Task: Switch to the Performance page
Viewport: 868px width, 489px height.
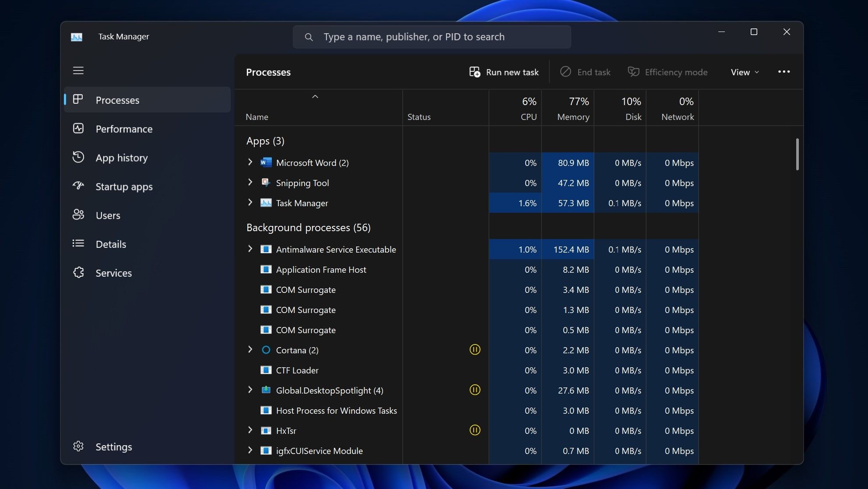Action: tap(147, 129)
